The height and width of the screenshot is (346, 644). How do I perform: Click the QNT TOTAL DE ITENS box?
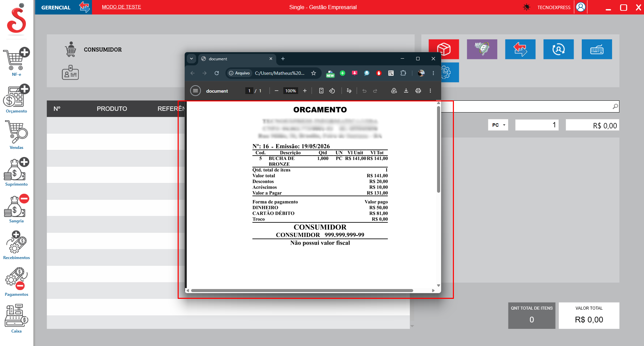tap(532, 316)
